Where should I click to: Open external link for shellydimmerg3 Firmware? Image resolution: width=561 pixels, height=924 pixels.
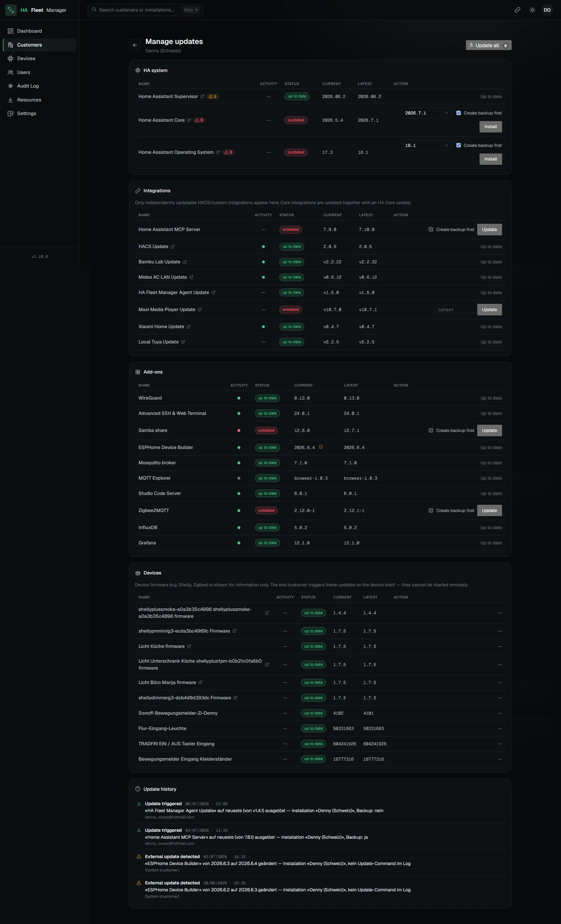(235, 698)
